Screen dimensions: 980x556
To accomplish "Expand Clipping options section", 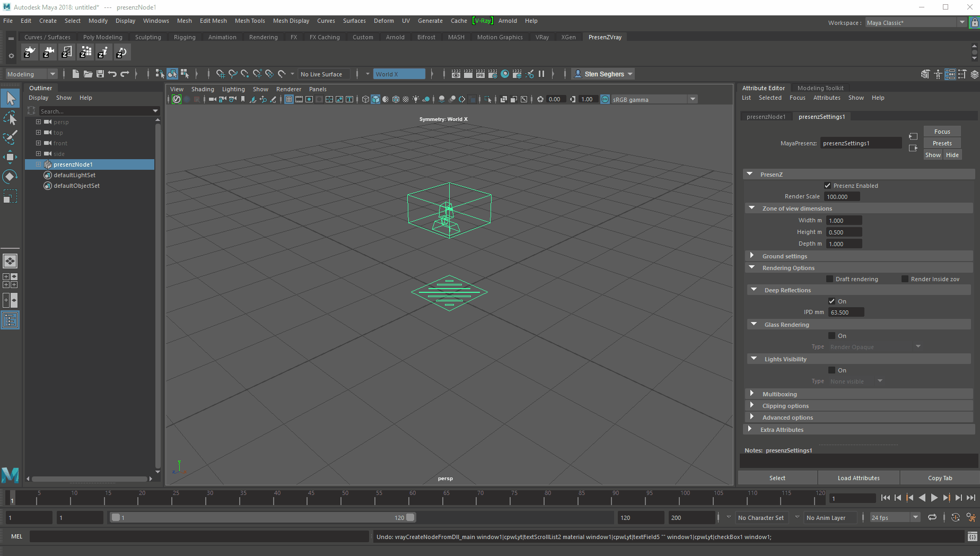I will point(751,405).
